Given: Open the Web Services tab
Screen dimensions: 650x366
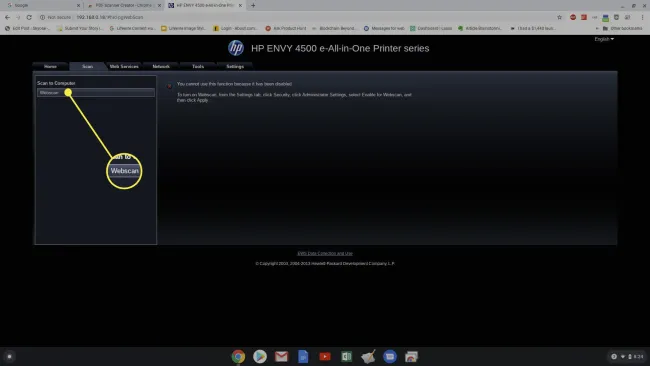Looking at the screenshot, I should tap(124, 66).
